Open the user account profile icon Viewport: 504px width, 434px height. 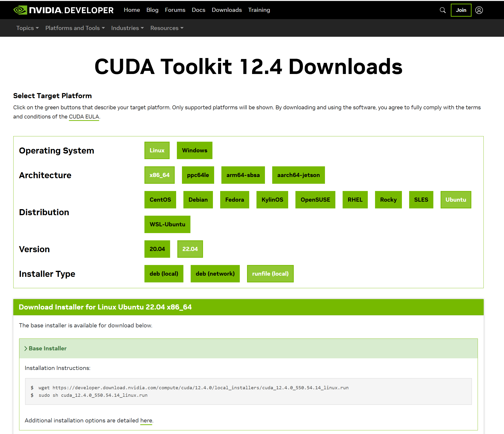[479, 10]
